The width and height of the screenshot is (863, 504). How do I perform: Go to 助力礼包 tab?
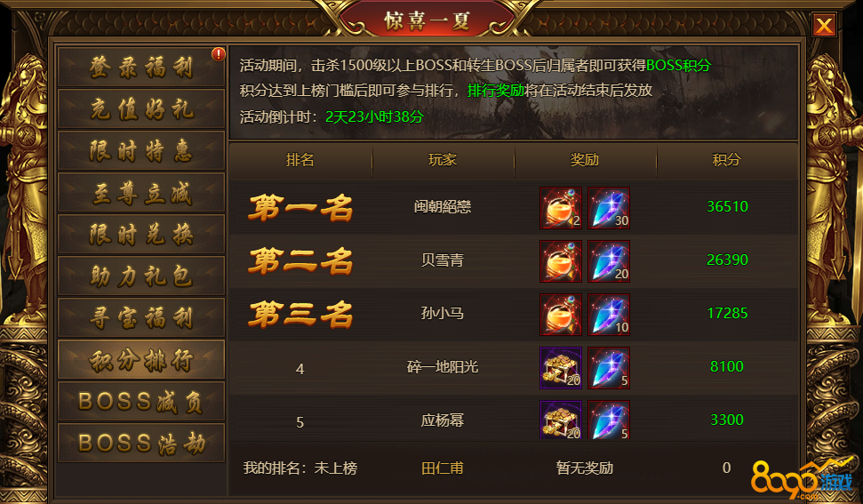[141, 276]
